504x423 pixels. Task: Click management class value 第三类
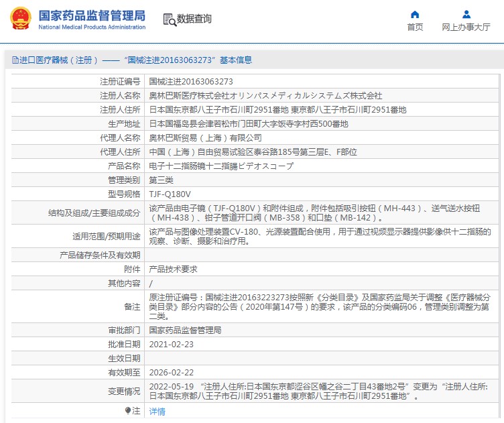pos(161,180)
